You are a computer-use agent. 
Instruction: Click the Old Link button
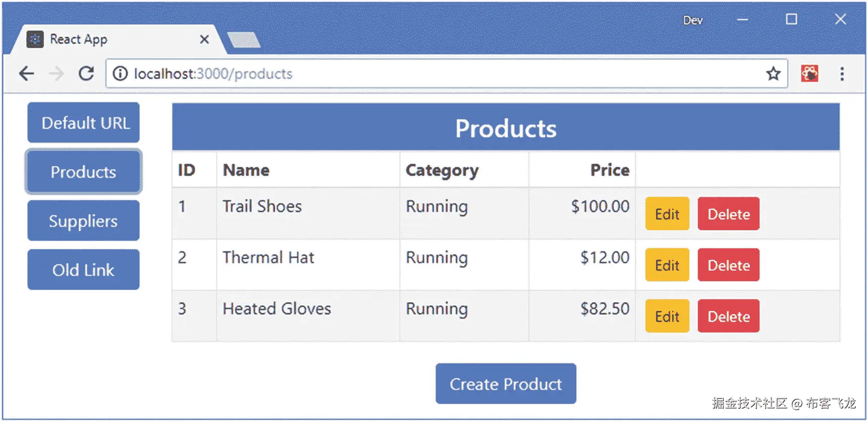click(84, 270)
